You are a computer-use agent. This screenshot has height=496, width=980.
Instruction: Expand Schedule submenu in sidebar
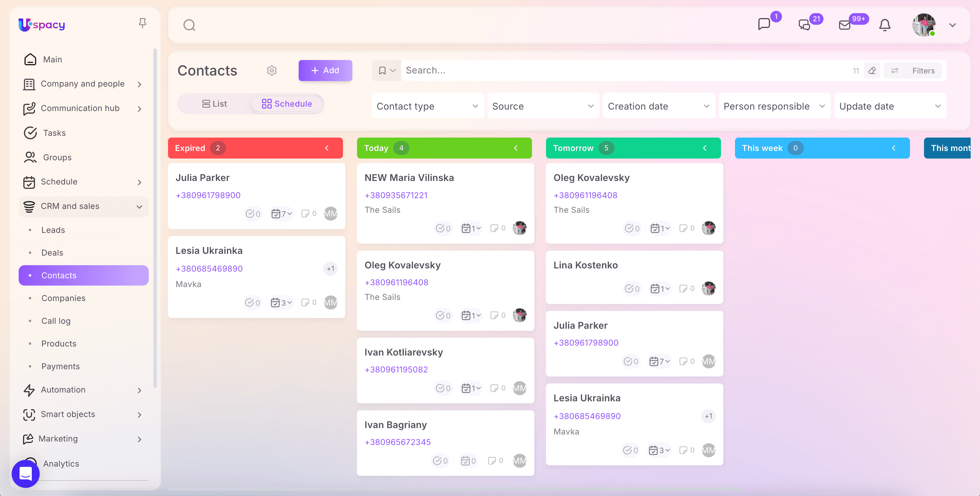pos(140,182)
